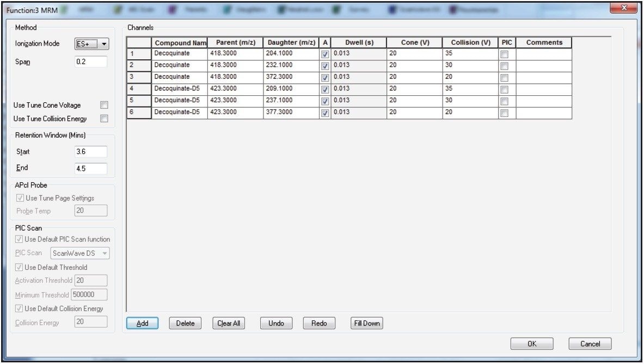
Task: Click the Clear All button
Action: point(229,323)
